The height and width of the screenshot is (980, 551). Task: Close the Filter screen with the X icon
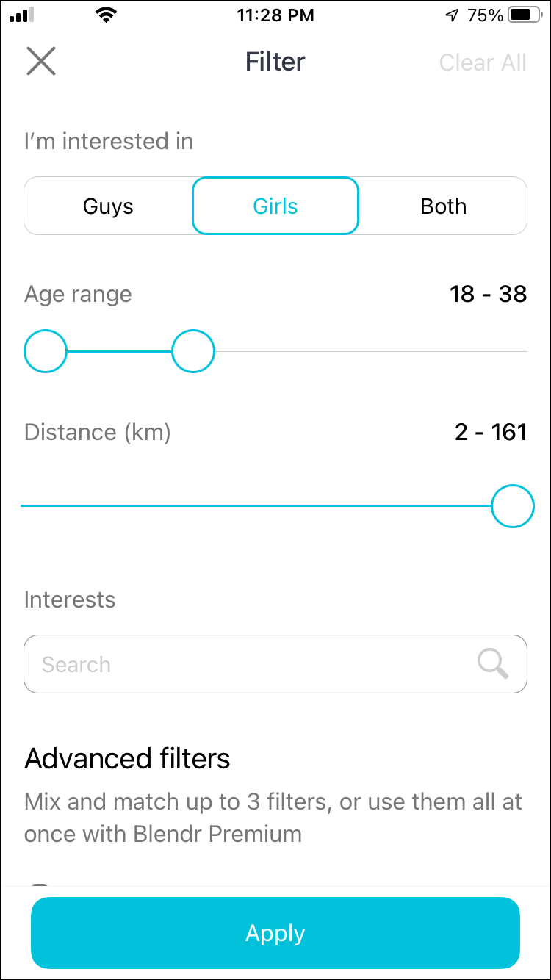click(41, 61)
